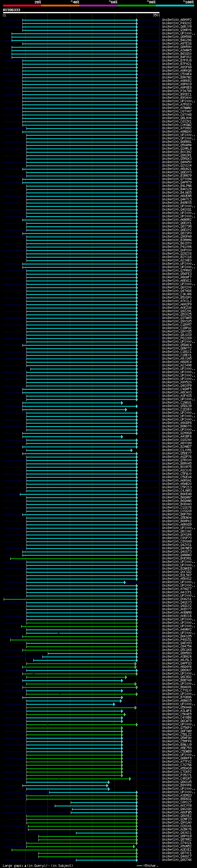The height and width of the screenshot is (868, 197).
Task: Click the UniRef100_Q8L806 hit
Action: [x=177, y=118]
